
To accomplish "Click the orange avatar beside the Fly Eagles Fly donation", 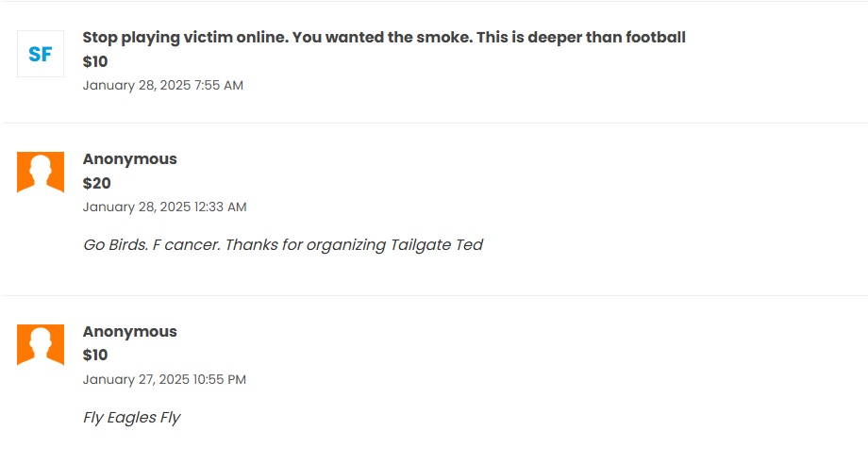I will click(x=41, y=345).
